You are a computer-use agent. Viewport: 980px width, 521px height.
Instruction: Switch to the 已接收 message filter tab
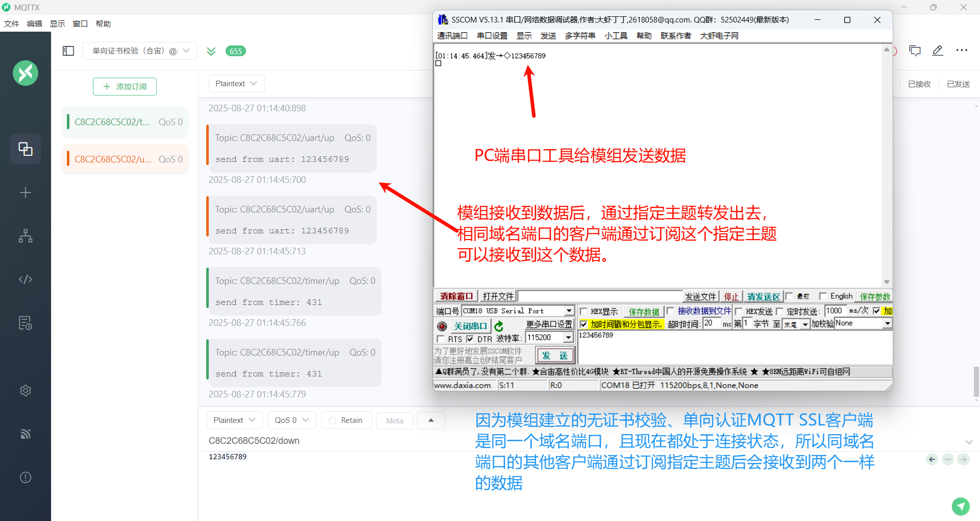click(x=919, y=84)
